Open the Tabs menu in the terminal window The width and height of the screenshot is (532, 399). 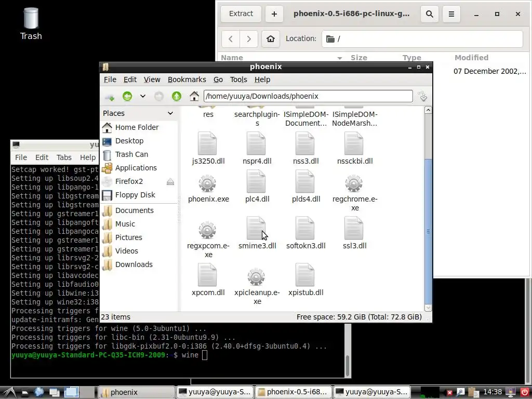point(64,157)
